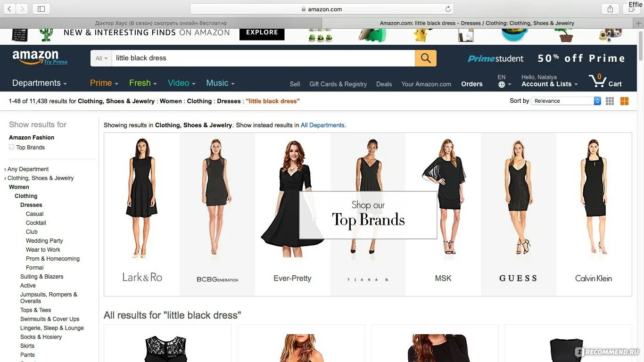Open Lingerie, Sleep & Lounge category
The width and height of the screenshot is (644, 362).
coord(52,328)
